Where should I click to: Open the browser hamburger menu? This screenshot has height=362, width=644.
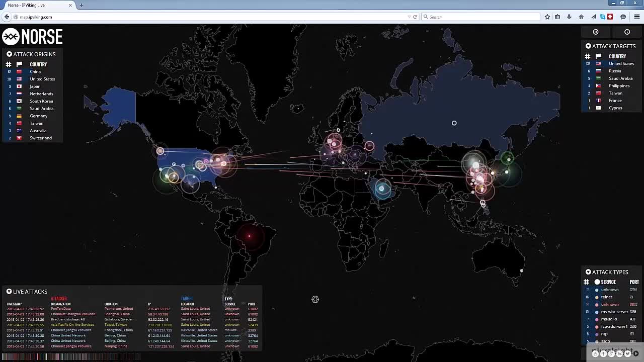(636, 17)
